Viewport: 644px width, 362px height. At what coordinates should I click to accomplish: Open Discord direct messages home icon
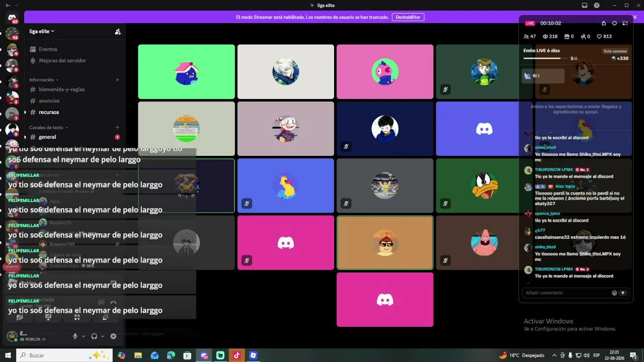click(12, 18)
